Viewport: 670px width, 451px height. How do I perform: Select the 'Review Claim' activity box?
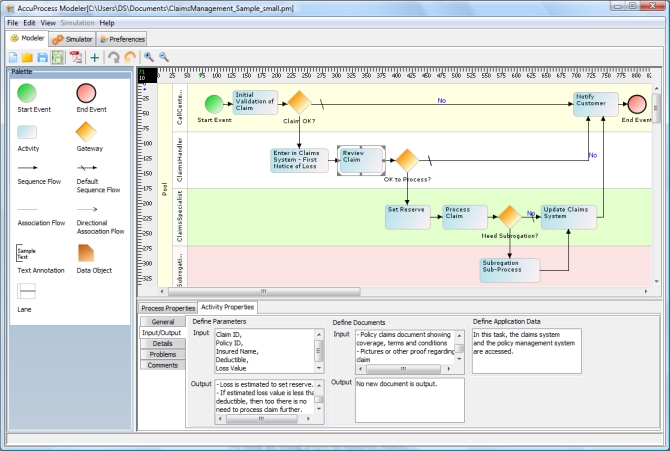(361, 160)
